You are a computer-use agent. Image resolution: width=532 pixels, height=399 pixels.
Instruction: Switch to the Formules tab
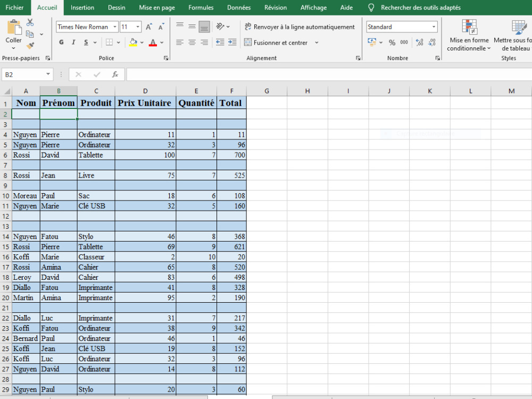(201, 7)
